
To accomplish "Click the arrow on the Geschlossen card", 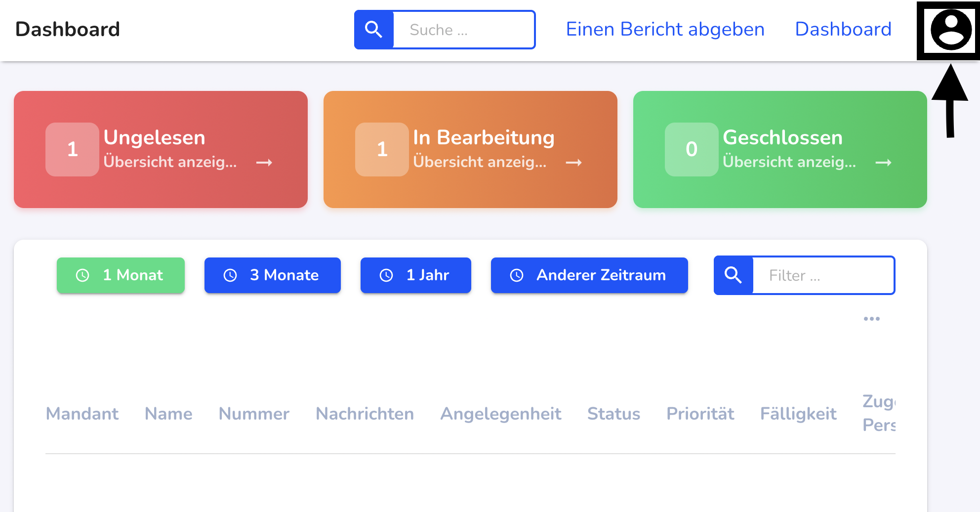I will (883, 163).
